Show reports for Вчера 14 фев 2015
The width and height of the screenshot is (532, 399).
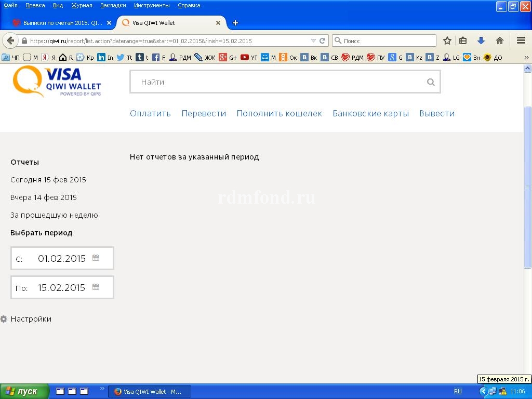pyautogui.click(x=44, y=197)
